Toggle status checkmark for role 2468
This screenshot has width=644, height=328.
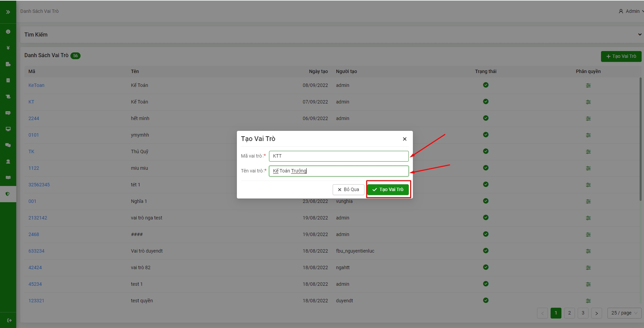(486, 234)
